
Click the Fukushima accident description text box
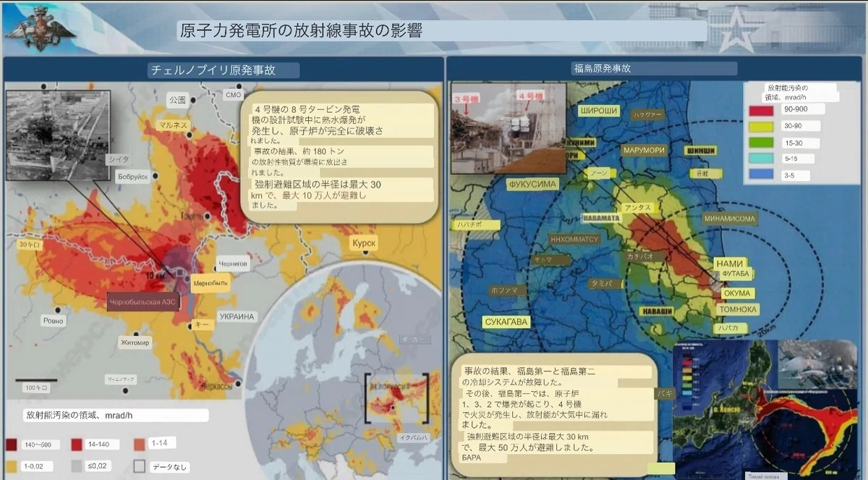click(x=555, y=416)
